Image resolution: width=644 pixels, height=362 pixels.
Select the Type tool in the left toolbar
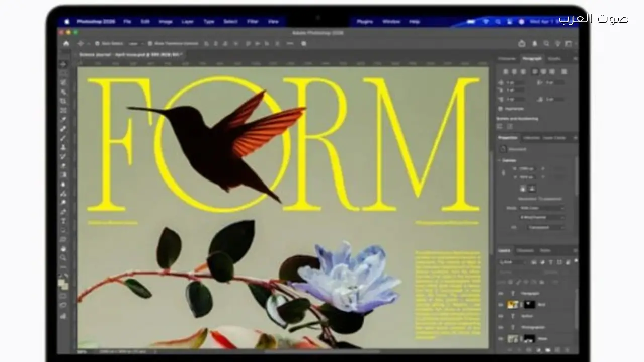point(63,221)
